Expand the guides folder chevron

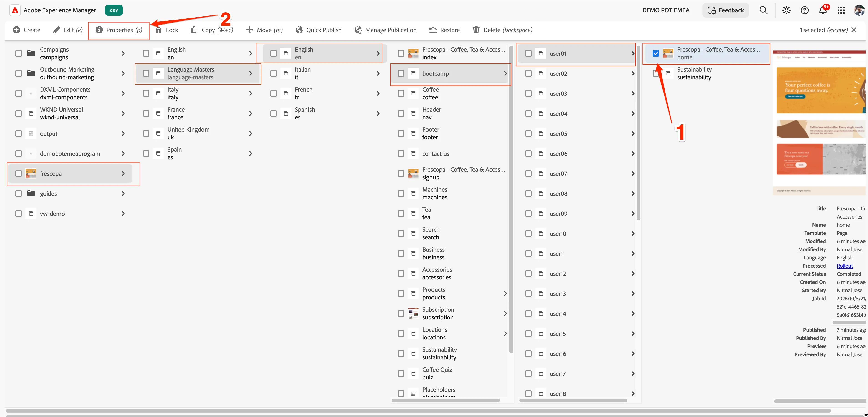[123, 193]
